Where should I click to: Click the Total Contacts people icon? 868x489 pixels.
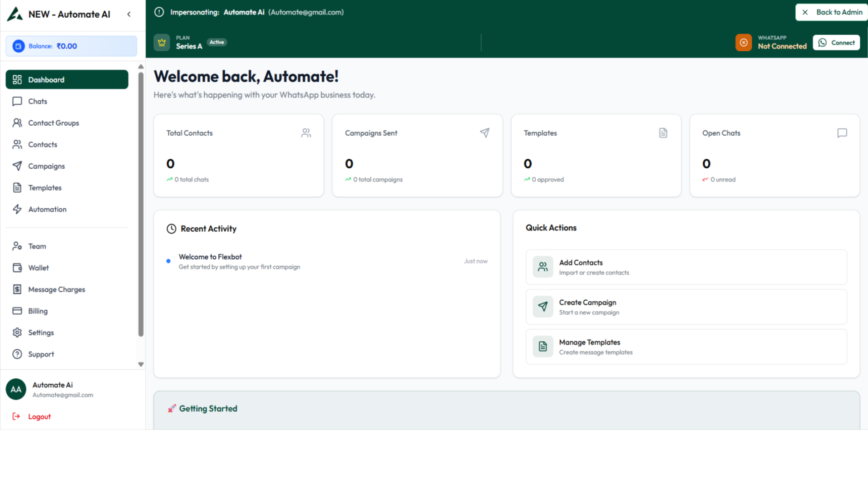[x=306, y=133]
